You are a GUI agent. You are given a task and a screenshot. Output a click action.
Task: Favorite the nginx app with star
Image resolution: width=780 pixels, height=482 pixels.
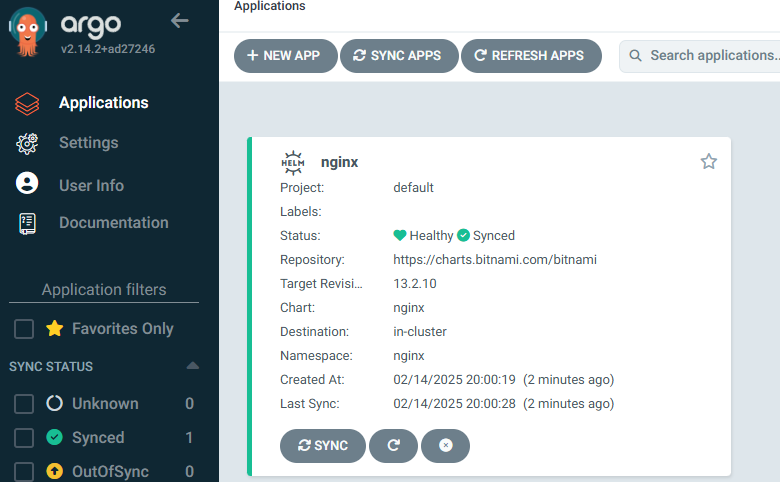(708, 162)
